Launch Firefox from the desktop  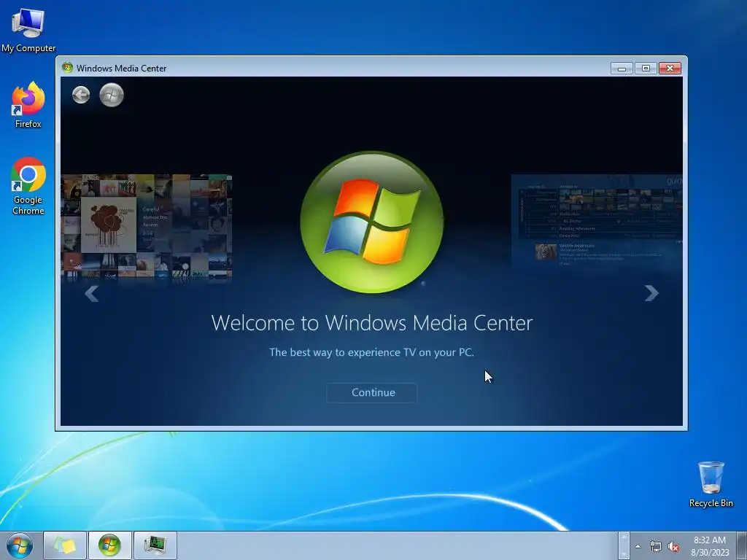[x=28, y=105]
